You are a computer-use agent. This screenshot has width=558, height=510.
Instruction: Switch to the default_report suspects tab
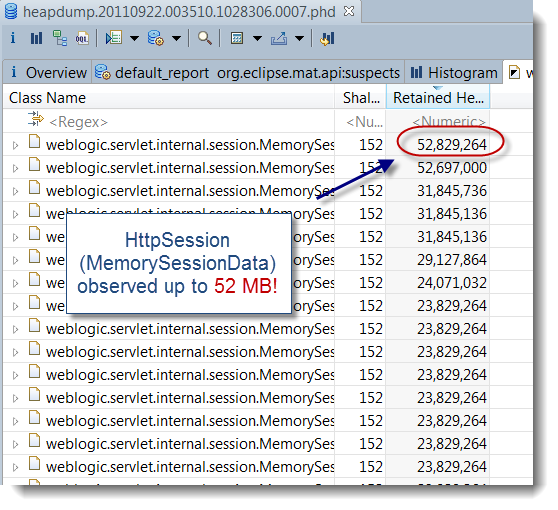[x=248, y=73]
